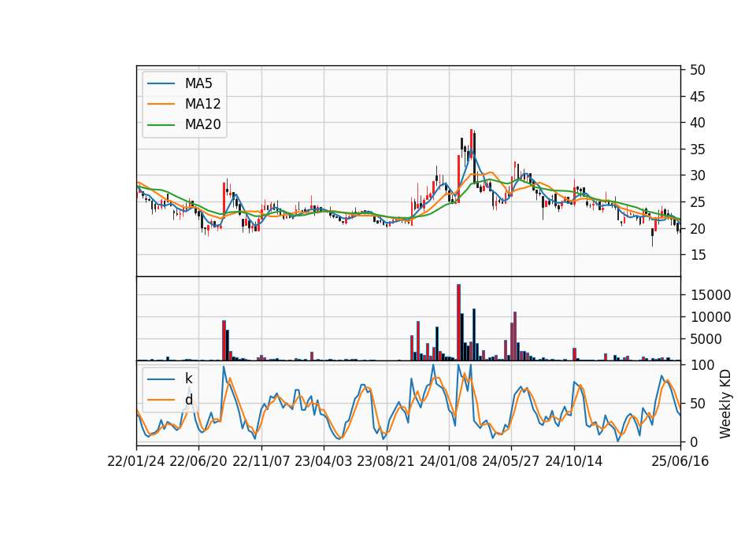The width and height of the screenshot is (756, 543).
Task: Click the volume axis value 5000
Action: pos(706,339)
